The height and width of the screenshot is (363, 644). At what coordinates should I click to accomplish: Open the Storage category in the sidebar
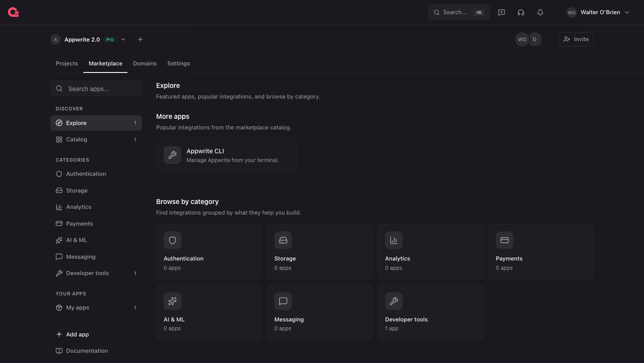(x=96, y=190)
